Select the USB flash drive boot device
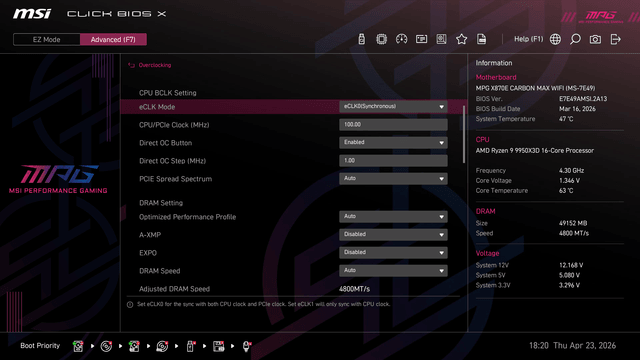This screenshot has width=640, height=360. coord(190,346)
